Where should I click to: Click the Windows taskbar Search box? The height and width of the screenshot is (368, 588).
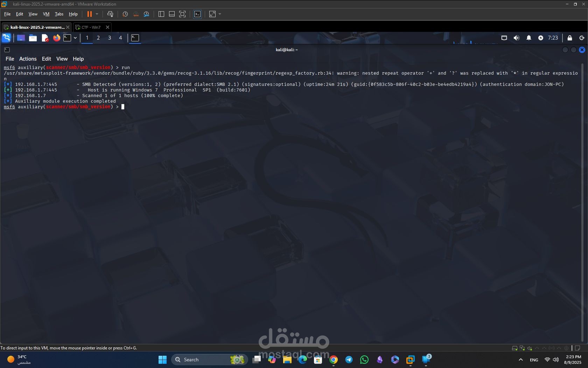(209, 360)
